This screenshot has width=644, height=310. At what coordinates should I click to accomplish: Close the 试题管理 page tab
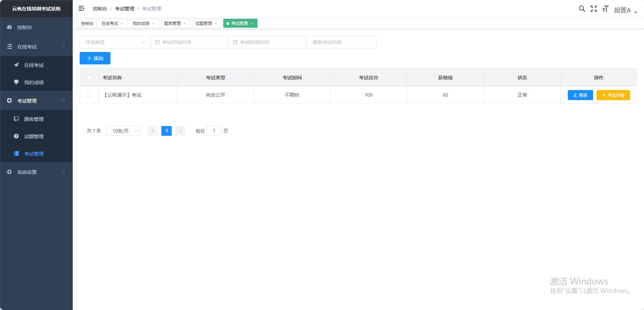216,24
